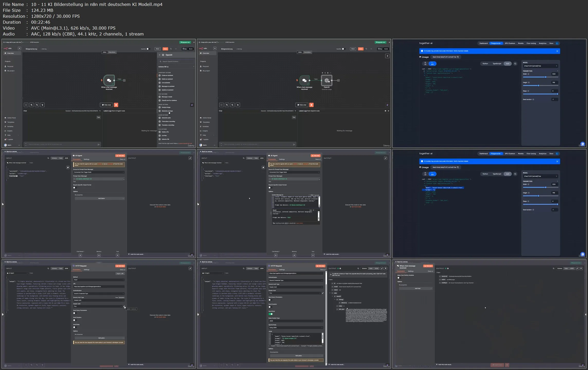Image resolution: width=588 pixels, height=370 pixels.
Task: Disable green Send Body toggle in output-data frame
Action: tap(270, 314)
